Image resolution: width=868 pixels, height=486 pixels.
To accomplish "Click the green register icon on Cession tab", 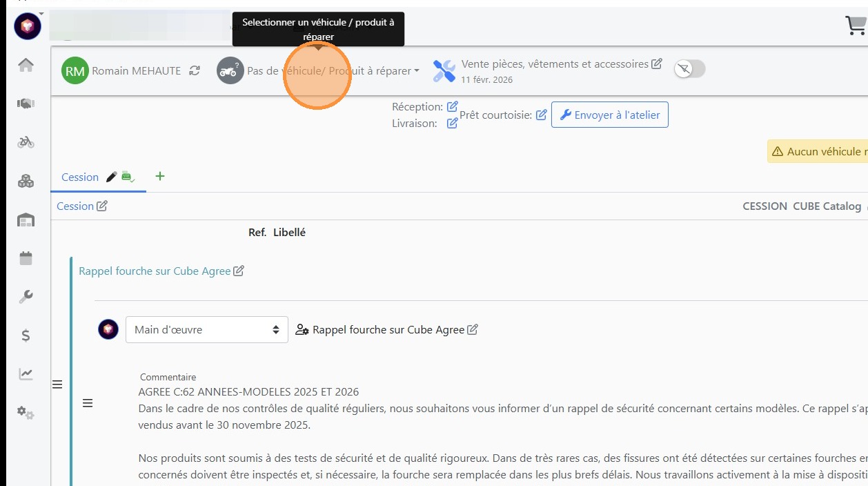I will 128,177.
